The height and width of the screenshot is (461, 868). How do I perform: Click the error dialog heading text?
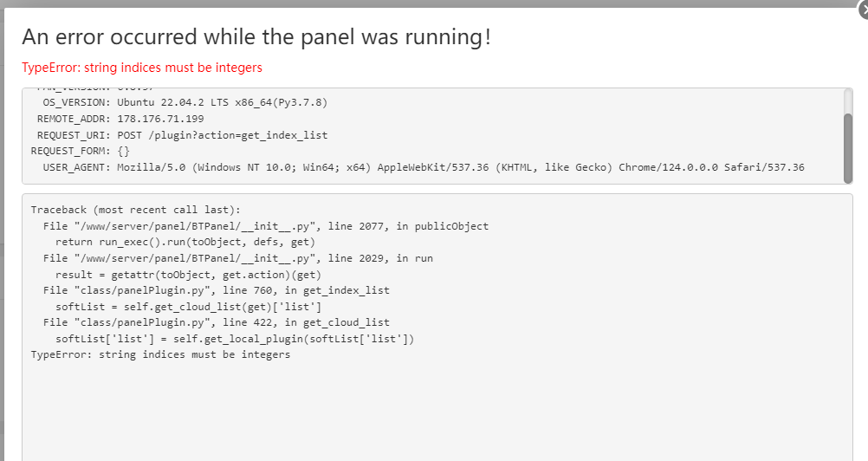(256, 37)
